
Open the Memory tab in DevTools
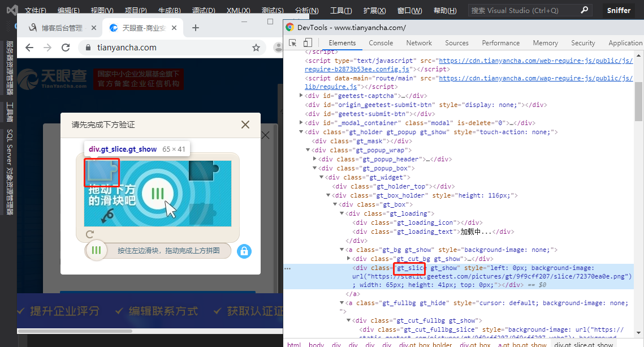coord(546,43)
